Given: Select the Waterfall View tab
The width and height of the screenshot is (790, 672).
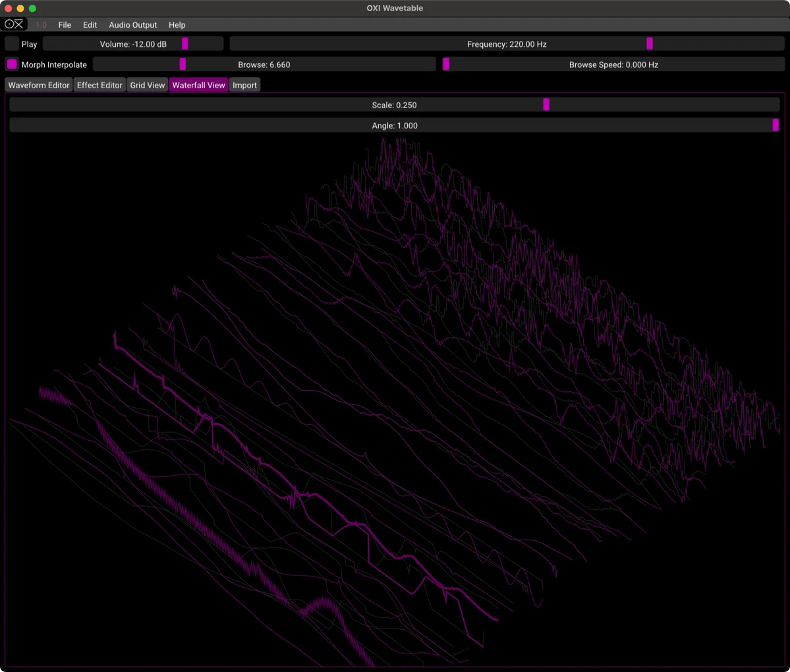Looking at the screenshot, I should (198, 84).
